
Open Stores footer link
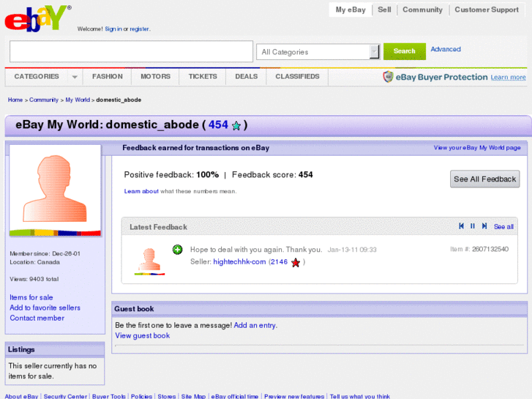[x=167, y=396]
